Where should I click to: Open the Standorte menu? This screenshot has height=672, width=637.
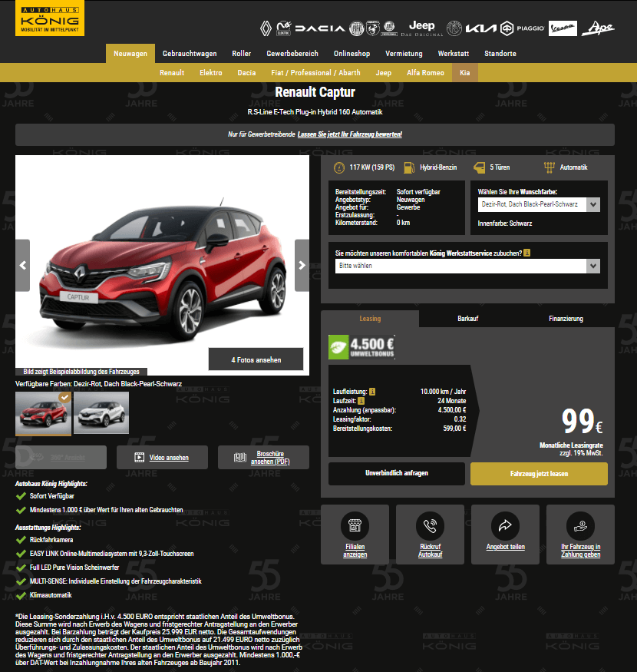[500, 54]
